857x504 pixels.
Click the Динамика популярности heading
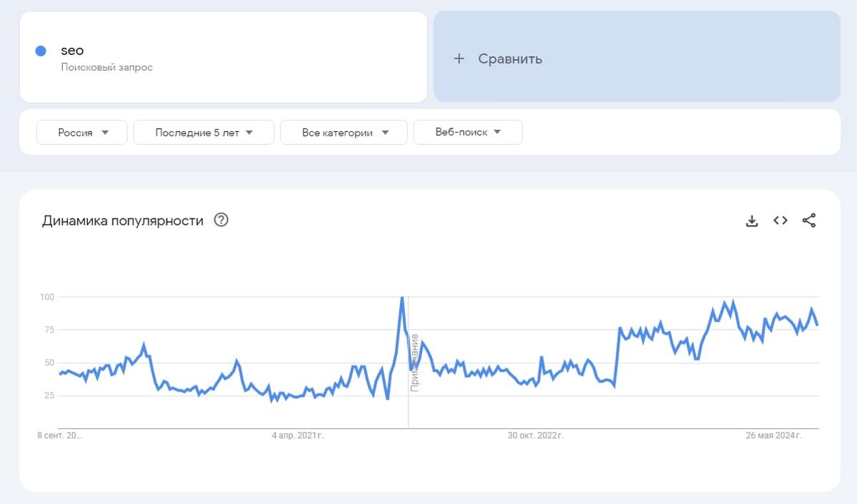123,221
